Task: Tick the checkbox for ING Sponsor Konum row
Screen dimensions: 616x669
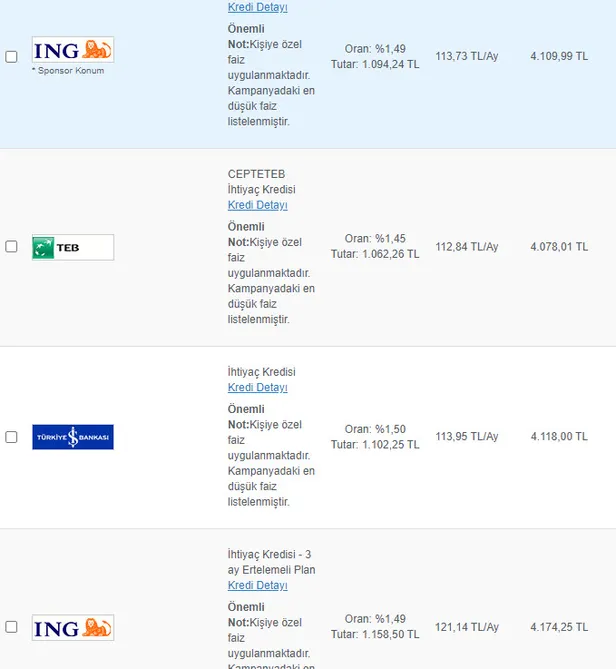Action: pos(11,57)
